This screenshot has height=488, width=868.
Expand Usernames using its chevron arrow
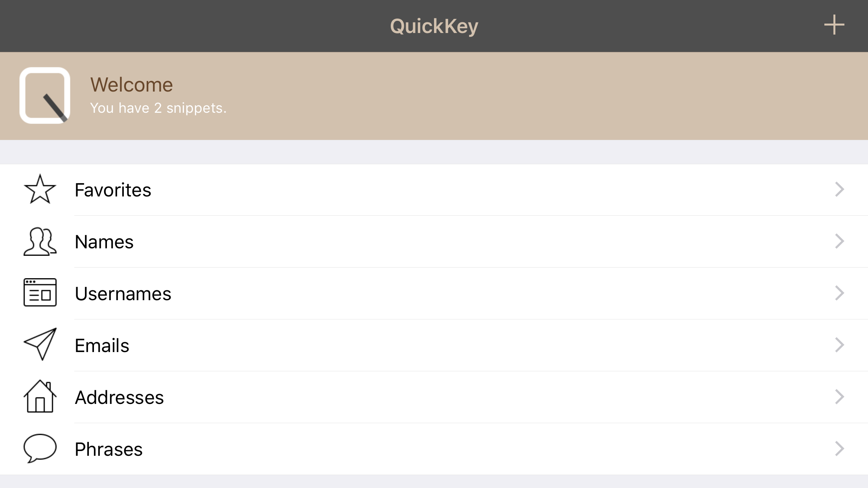click(x=839, y=293)
